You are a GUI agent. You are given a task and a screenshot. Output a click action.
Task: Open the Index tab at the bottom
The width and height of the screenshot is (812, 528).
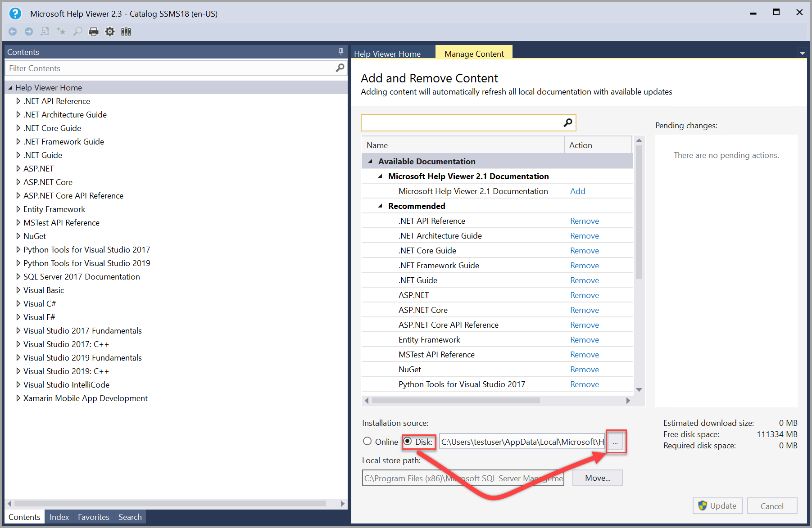59,517
